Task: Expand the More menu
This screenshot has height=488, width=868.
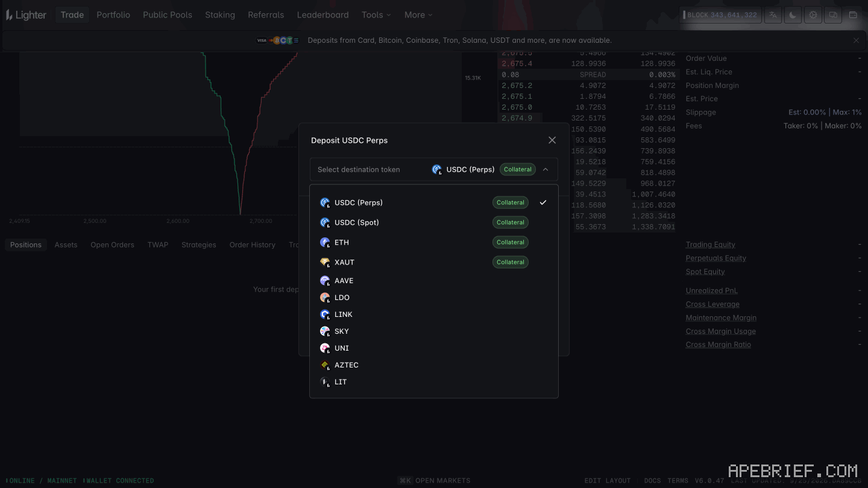Action: (x=418, y=15)
